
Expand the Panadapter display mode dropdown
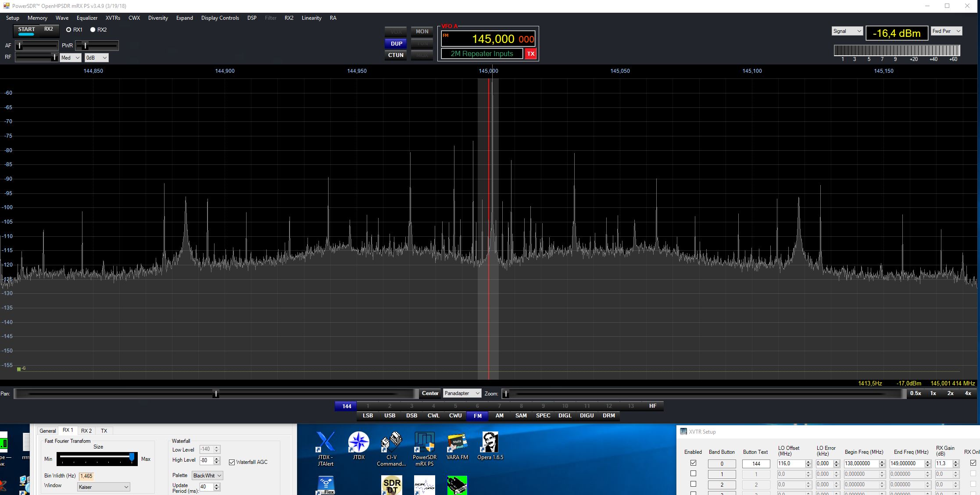coord(461,393)
